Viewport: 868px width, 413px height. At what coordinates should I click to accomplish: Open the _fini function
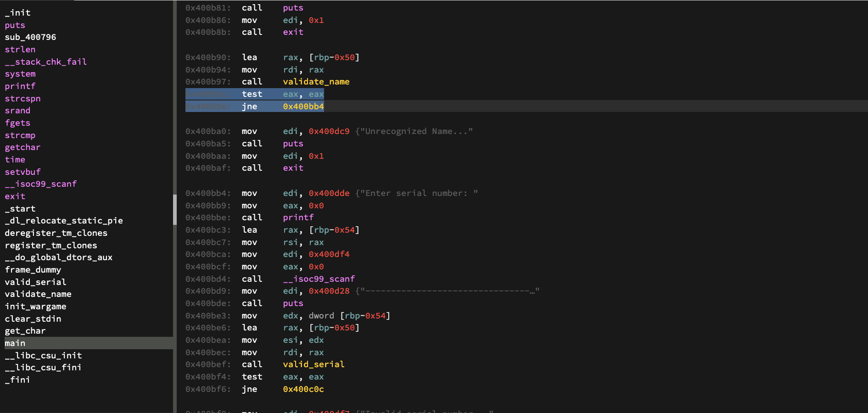(x=17, y=380)
